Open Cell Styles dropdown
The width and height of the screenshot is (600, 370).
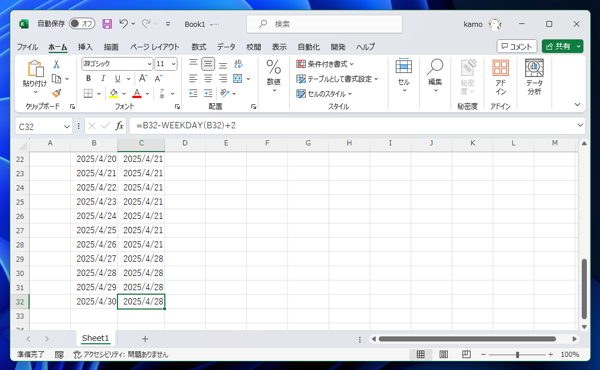(324, 94)
